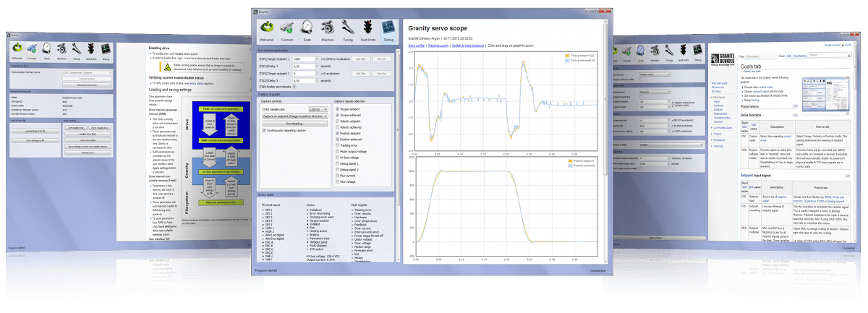
Task: Click Switch to help browser link
Action: [x=467, y=45]
